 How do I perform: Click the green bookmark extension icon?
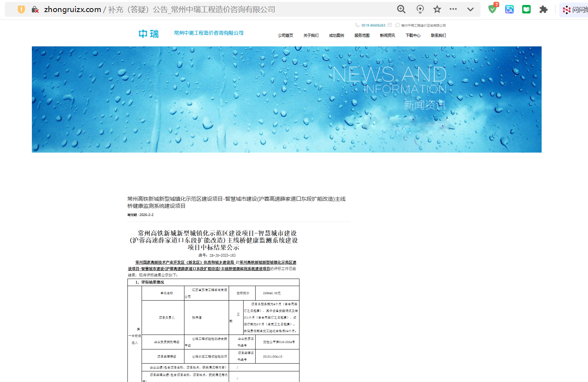(x=526, y=9)
